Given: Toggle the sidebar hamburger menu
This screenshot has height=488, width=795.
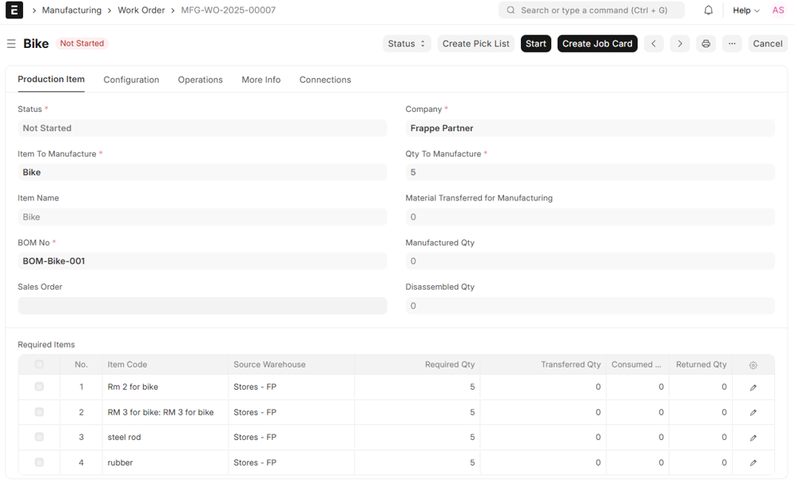Looking at the screenshot, I should (x=11, y=44).
